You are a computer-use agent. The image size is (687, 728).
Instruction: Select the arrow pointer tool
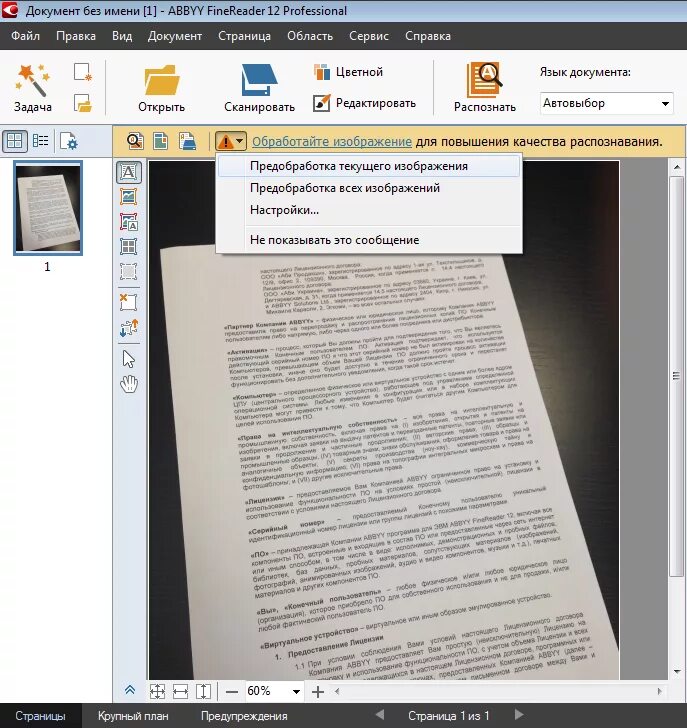click(129, 359)
